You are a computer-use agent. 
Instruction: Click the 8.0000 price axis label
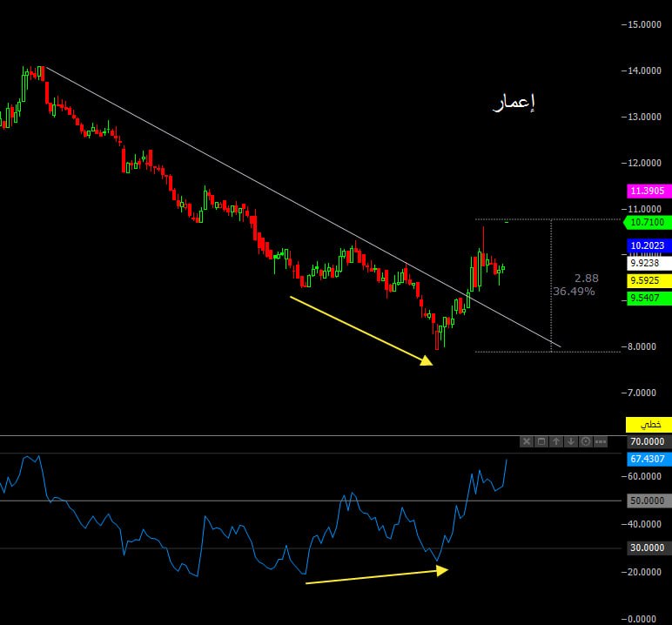coord(642,346)
